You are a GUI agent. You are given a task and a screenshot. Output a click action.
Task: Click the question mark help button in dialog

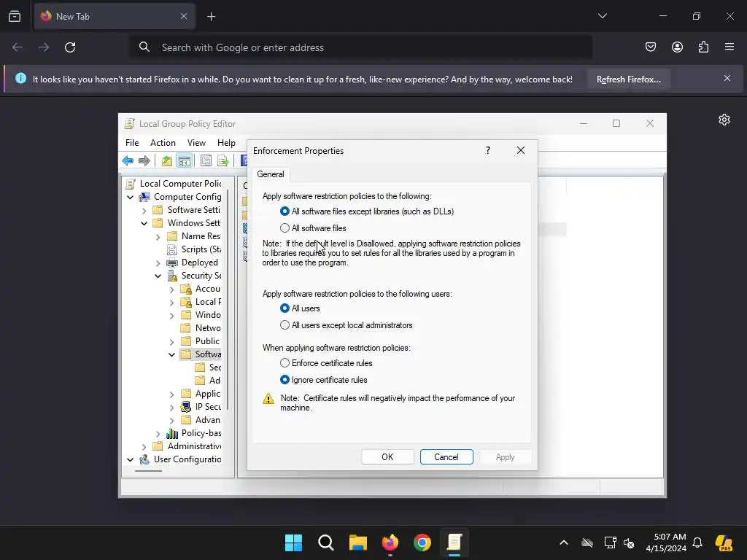488,150
